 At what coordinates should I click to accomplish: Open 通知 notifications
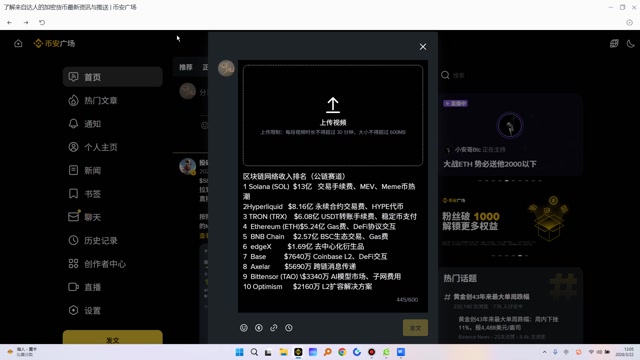coord(113,124)
